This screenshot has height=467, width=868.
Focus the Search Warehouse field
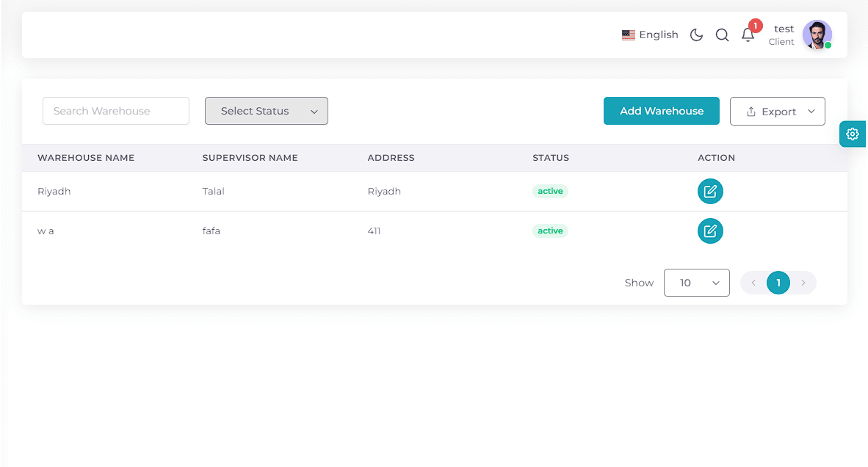[x=116, y=111]
